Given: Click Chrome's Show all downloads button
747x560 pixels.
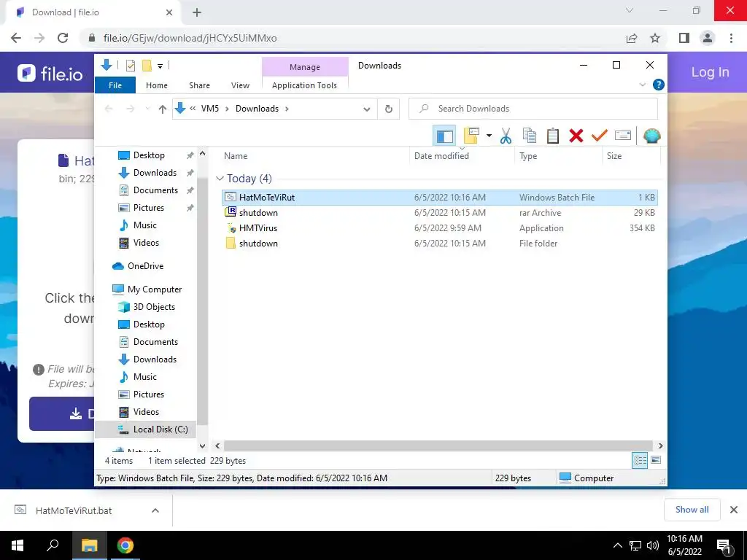Looking at the screenshot, I should pos(692,510).
